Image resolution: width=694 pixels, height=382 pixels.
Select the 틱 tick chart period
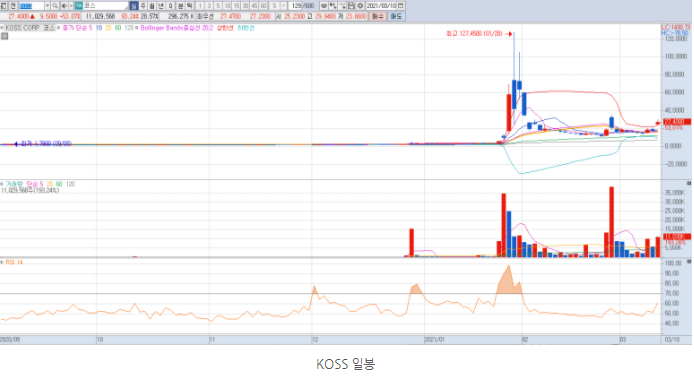(189, 6)
